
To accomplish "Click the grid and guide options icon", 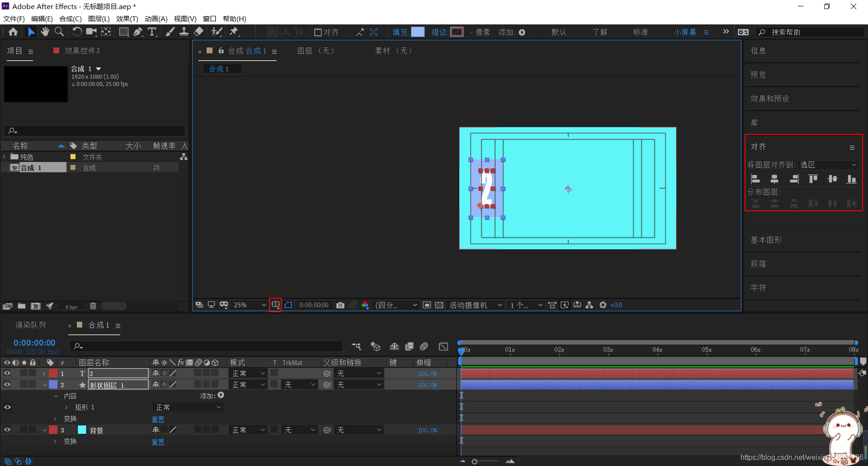I will point(275,305).
